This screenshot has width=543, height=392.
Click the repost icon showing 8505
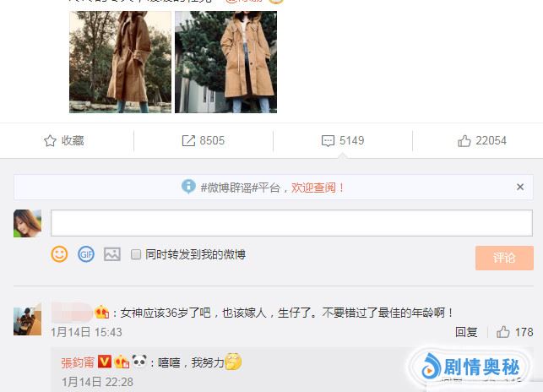[188, 141]
